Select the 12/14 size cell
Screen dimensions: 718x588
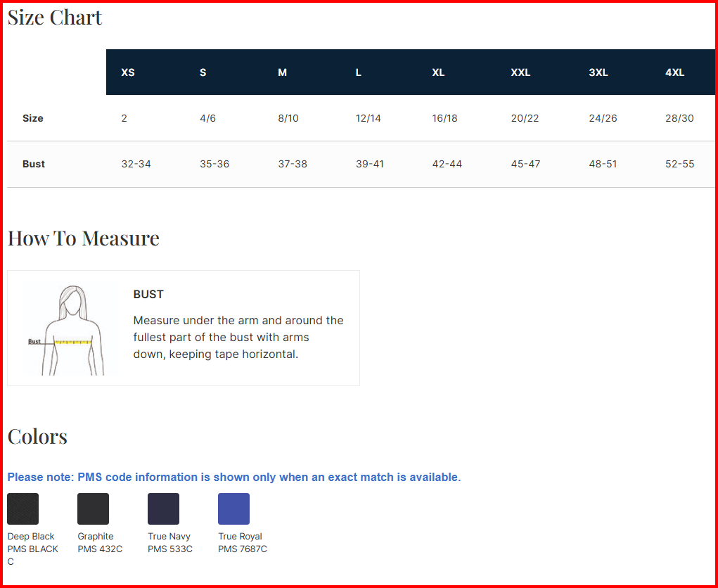coord(368,118)
